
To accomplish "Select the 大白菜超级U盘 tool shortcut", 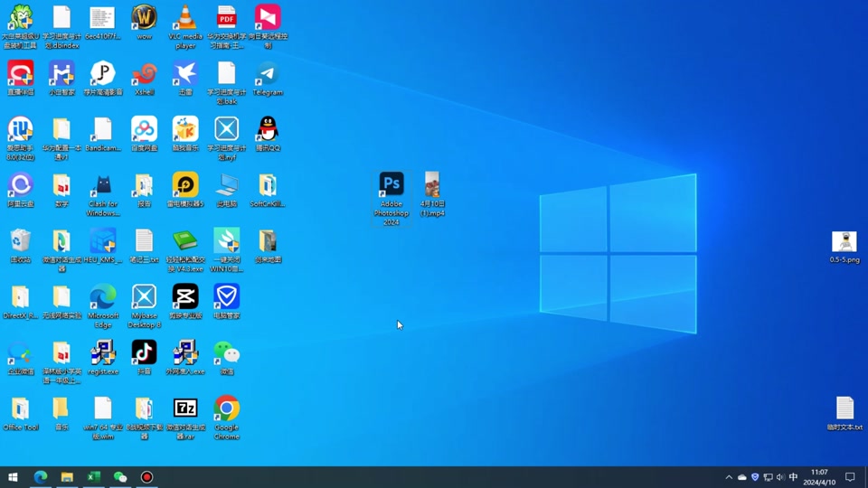I will click(x=21, y=26).
